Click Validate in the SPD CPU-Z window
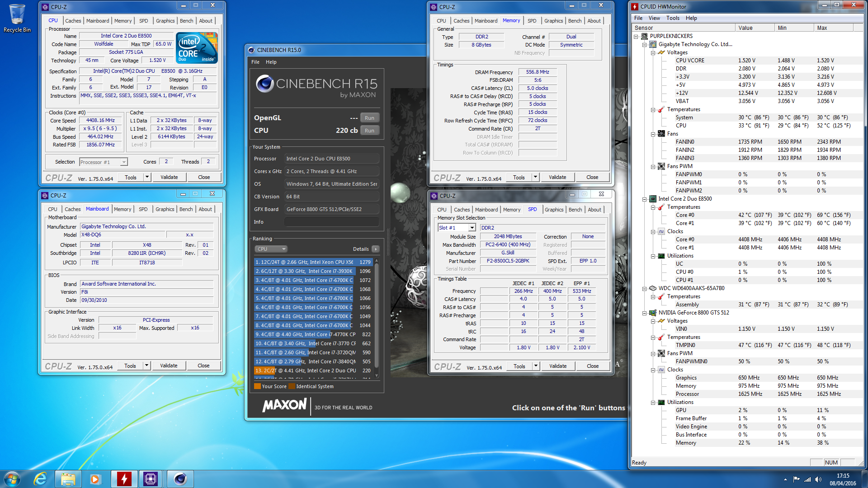The height and width of the screenshot is (488, 868). tap(558, 366)
